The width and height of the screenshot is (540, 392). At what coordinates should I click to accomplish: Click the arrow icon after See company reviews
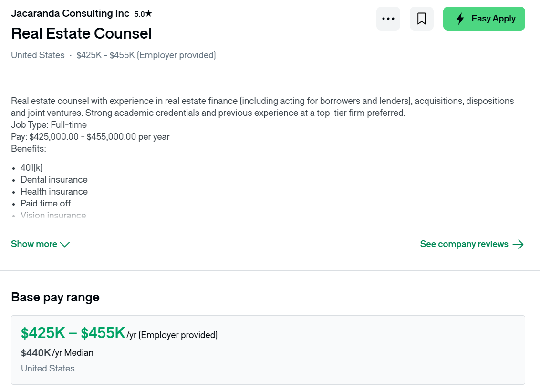(x=518, y=244)
